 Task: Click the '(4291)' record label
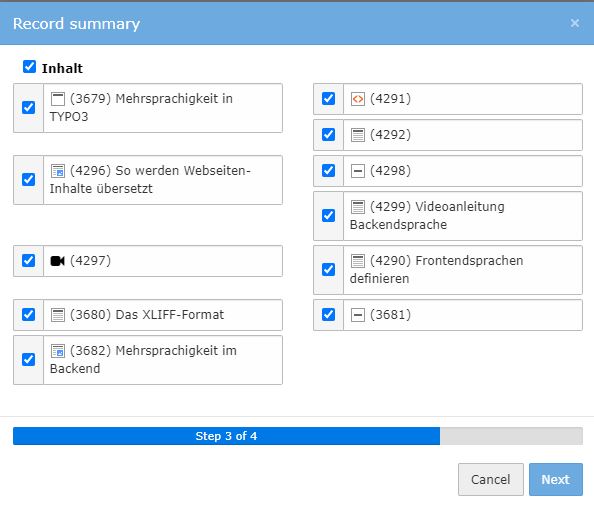[391, 99]
